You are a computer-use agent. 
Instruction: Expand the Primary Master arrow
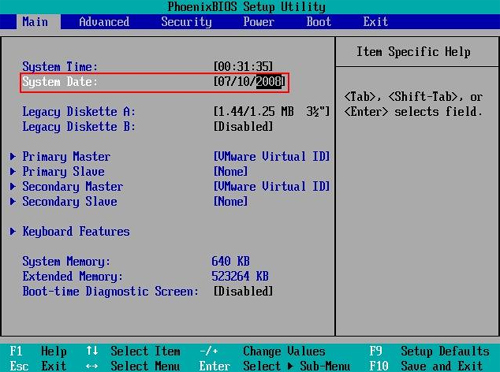click(13, 156)
